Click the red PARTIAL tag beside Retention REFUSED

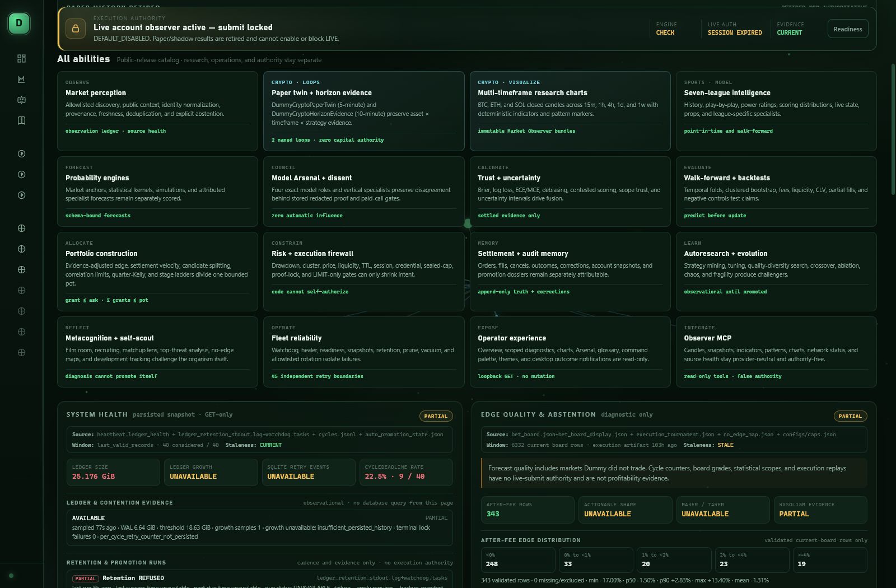[x=86, y=578]
